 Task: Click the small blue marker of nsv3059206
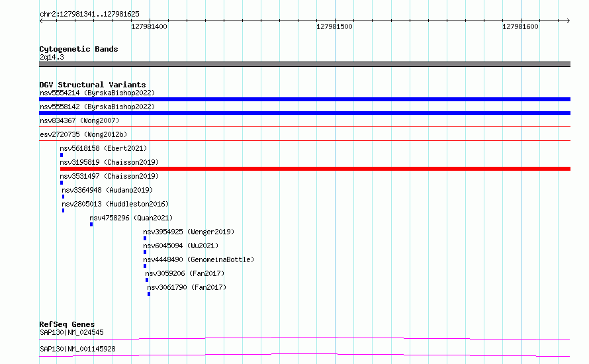[147, 280]
